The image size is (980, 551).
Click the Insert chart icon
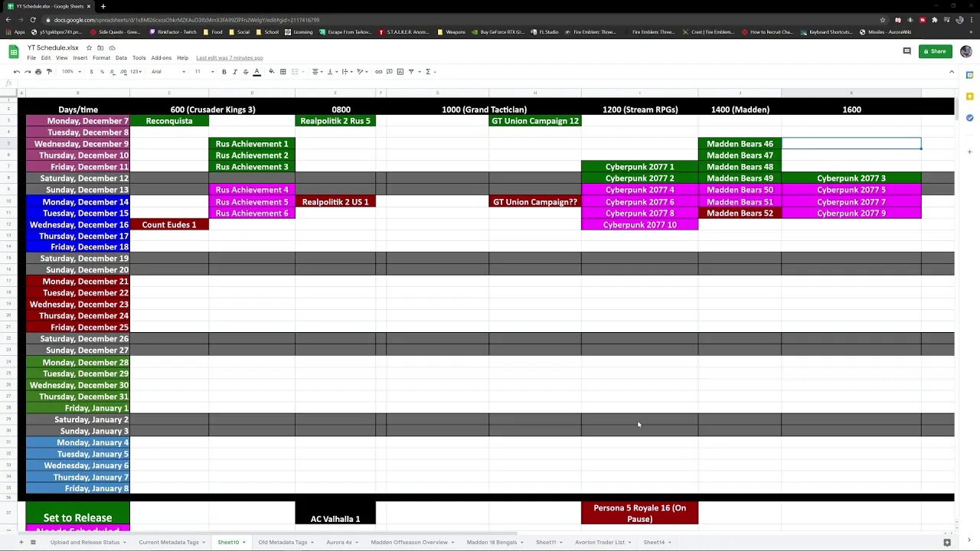tap(400, 72)
